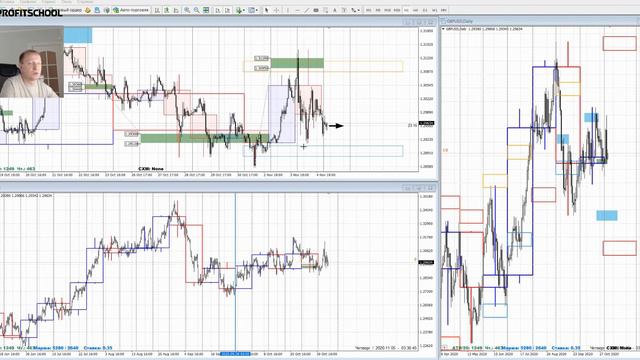Viewport: 640px width, 360px height.
Task: Select lower long green zone on top chart
Action: (x=204, y=138)
